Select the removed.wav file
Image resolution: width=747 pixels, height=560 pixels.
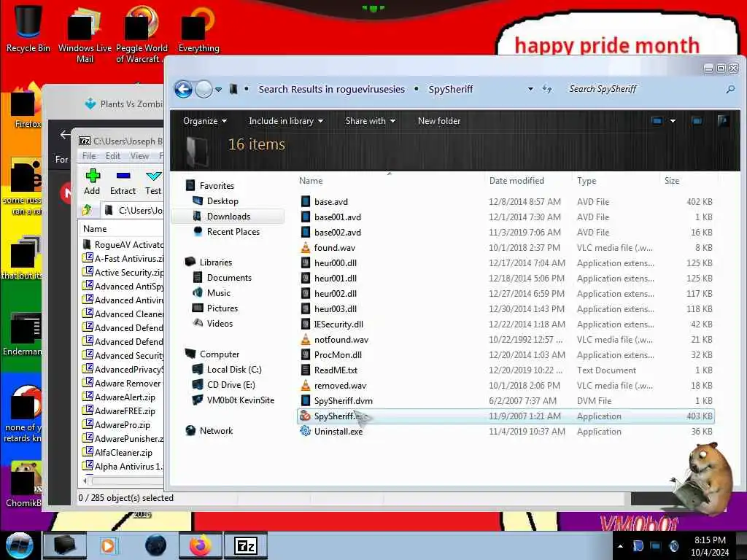pos(340,385)
